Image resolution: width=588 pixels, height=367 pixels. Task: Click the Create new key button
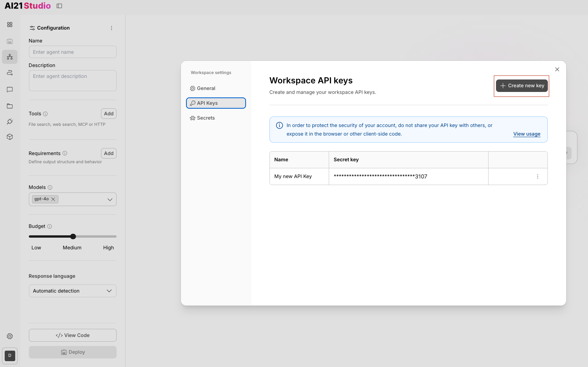click(522, 86)
